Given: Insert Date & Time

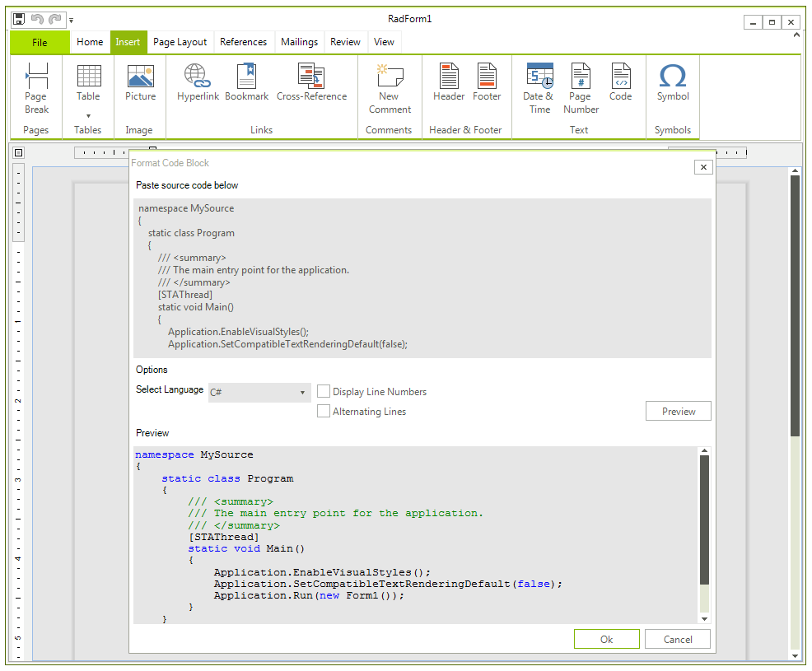Looking at the screenshot, I should point(539,86).
